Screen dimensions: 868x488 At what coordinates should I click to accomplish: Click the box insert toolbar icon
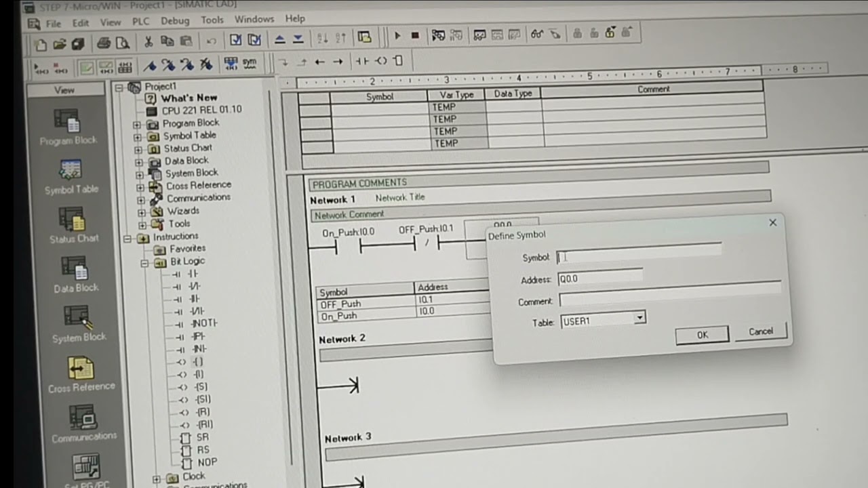[398, 60]
